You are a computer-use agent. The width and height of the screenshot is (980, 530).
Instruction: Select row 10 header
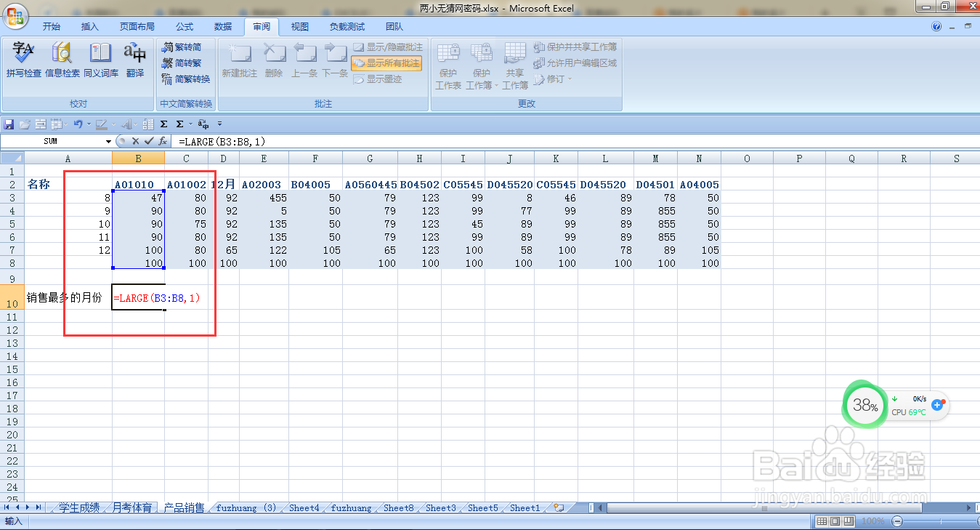point(12,297)
